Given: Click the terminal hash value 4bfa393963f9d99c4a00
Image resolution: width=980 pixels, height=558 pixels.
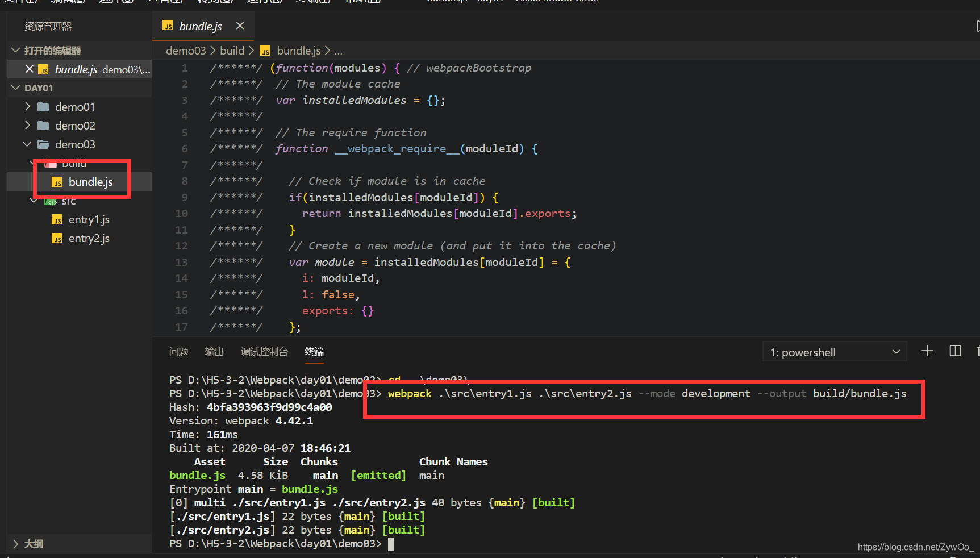Looking at the screenshot, I should coord(269,407).
